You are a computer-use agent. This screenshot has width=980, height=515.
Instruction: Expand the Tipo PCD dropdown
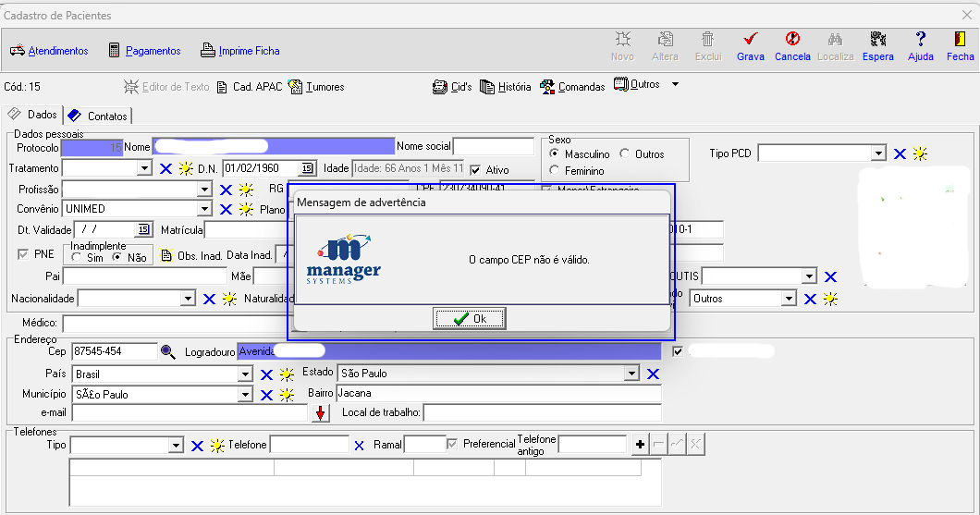point(878,153)
